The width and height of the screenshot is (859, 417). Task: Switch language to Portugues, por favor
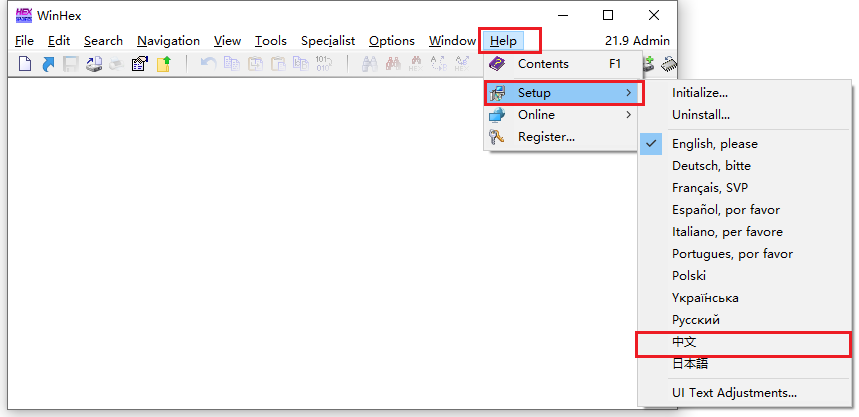coord(746,254)
